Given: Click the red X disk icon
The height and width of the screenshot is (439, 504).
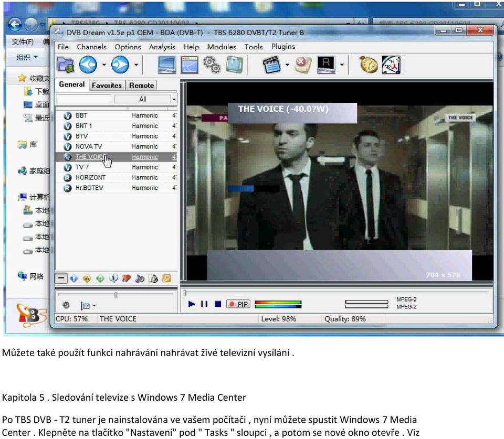Looking at the screenshot, I should [x=303, y=65].
